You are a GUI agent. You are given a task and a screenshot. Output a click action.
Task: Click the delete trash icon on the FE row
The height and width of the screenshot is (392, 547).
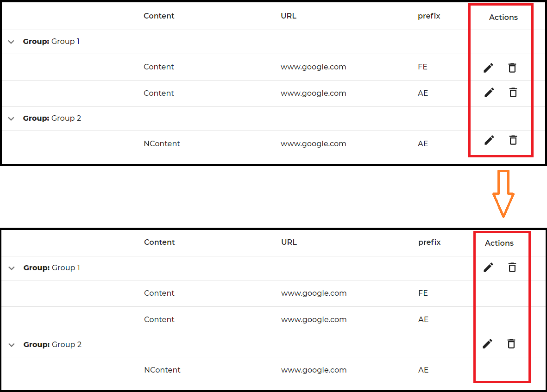point(512,68)
